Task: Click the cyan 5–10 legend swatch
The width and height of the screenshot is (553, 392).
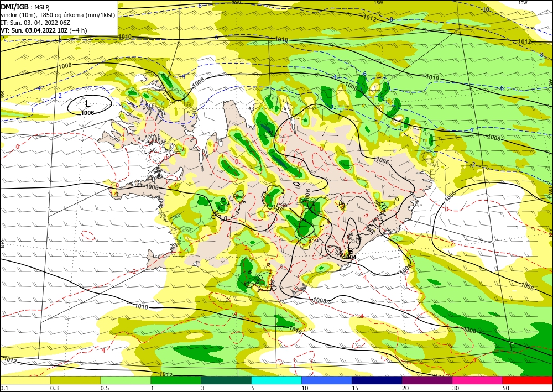Action: [276, 380]
